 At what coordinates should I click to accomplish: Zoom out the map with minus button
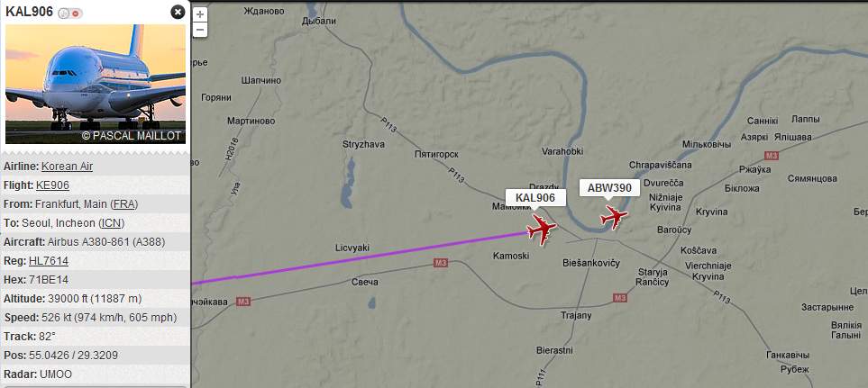point(200,30)
